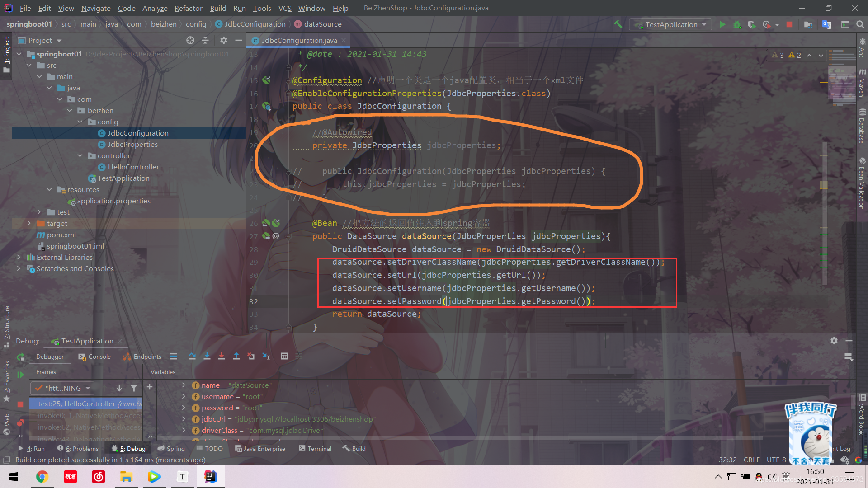Image resolution: width=868 pixels, height=488 pixels.
Task: Collapse the resources folder
Action: tap(49, 189)
